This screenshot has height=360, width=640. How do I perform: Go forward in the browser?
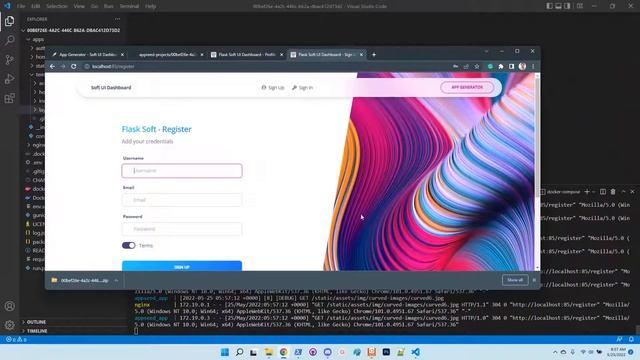coord(62,66)
